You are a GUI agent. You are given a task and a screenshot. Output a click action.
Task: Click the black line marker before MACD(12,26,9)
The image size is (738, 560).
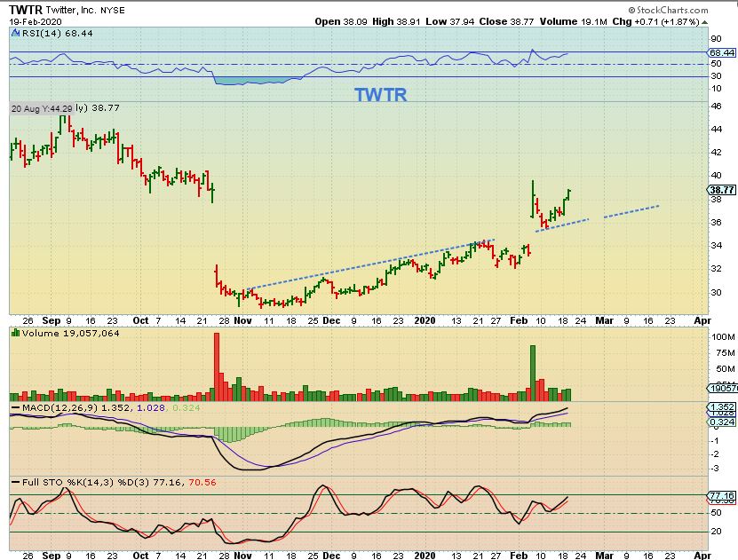(x=15, y=407)
